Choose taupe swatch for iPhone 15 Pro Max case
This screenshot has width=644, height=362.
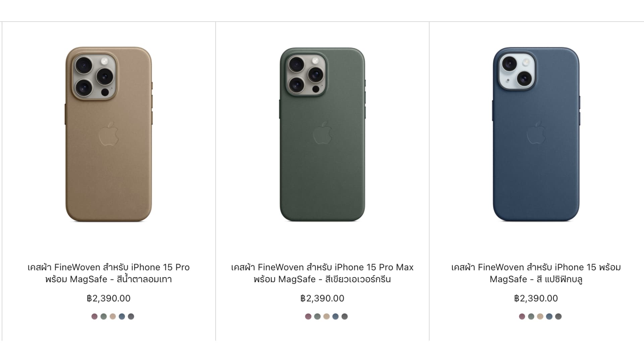pos(326,316)
